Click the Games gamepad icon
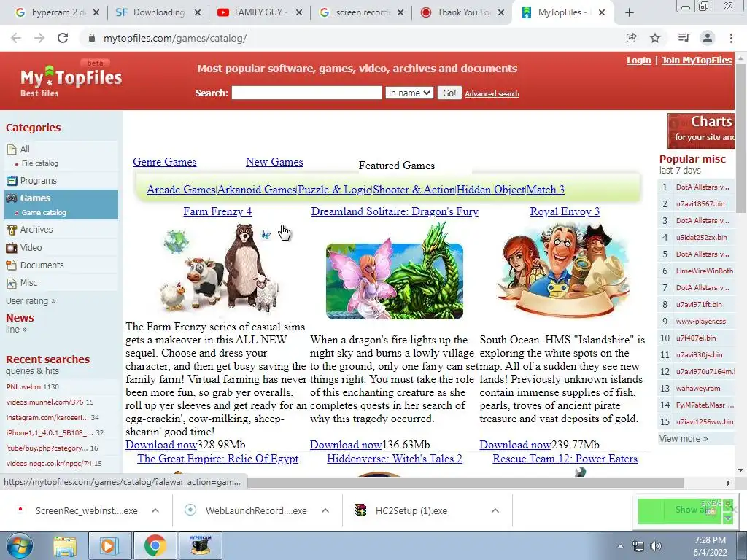Image resolution: width=747 pixels, height=560 pixels. tap(12, 198)
